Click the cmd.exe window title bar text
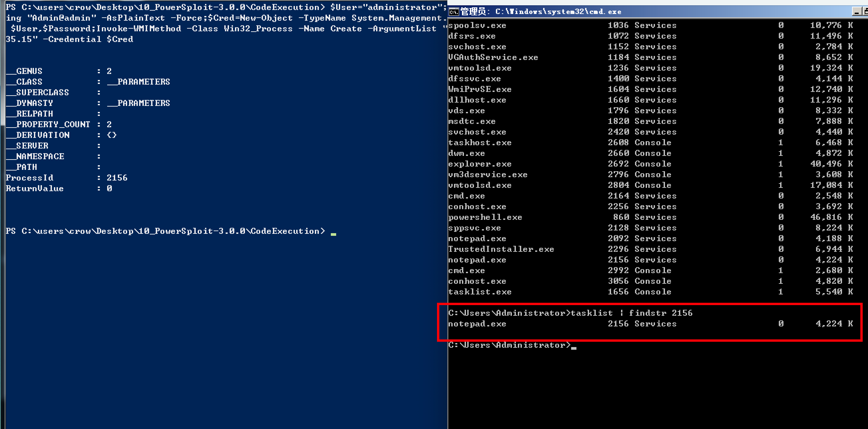This screenshot has height=429, width=868. click(x=558, y=12)
